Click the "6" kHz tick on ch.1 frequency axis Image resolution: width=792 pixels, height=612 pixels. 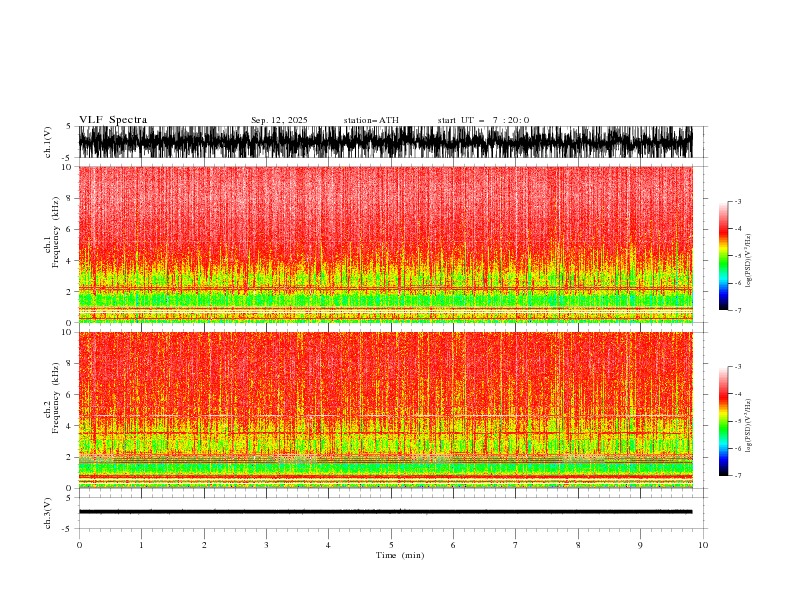[69, 229]
